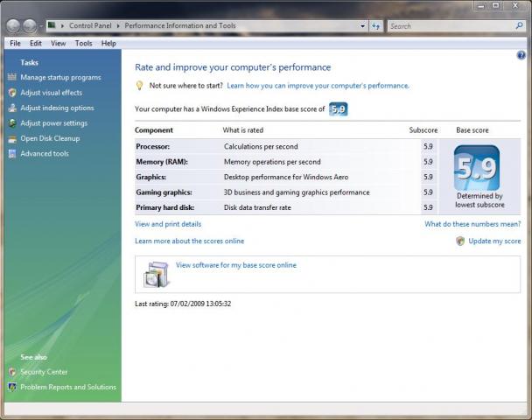Viewport: 532px width, 420px height.
Task: Click the Last rating date text
Action: [x=183, y=304]
